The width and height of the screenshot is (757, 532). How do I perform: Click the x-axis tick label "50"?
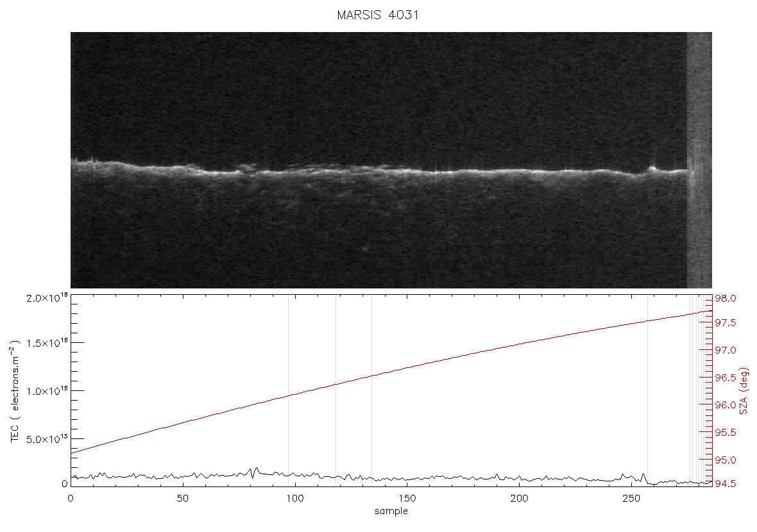pos(182,499)
